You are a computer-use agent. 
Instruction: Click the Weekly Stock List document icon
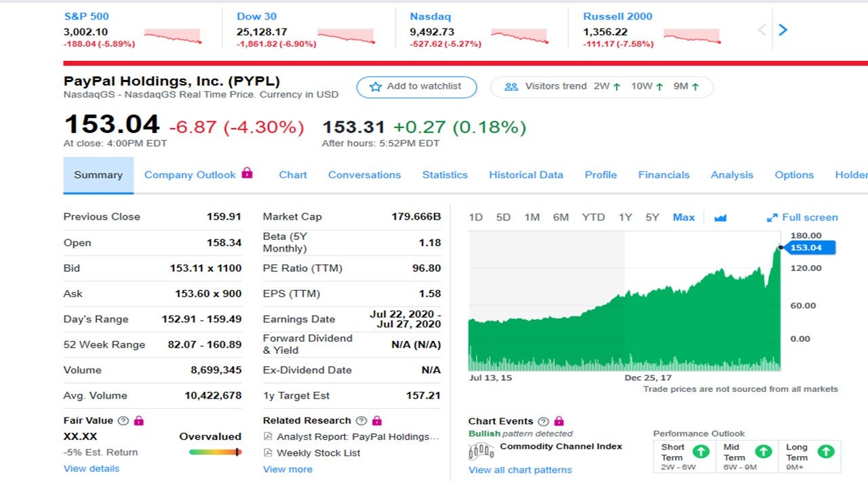[268, 453]
